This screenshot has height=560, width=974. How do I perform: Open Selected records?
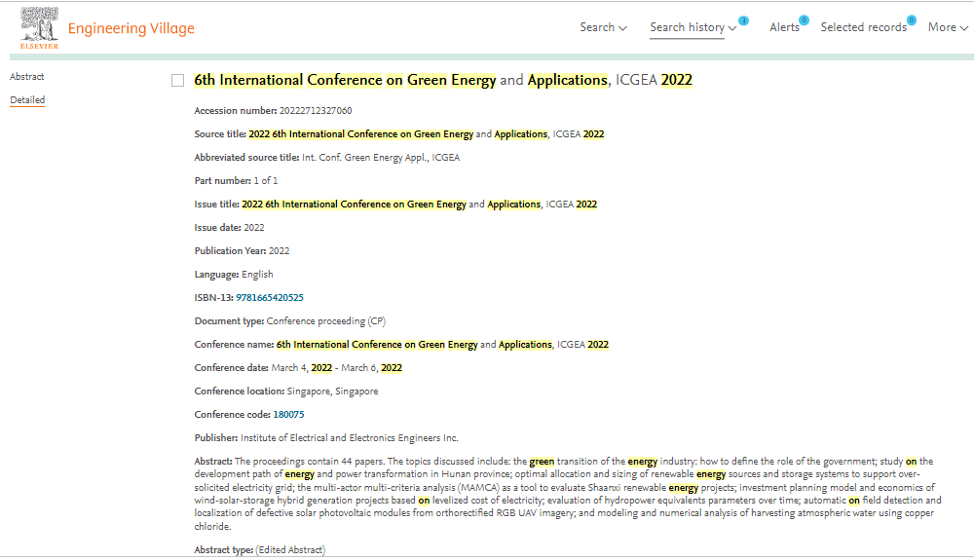pos(863,27)
